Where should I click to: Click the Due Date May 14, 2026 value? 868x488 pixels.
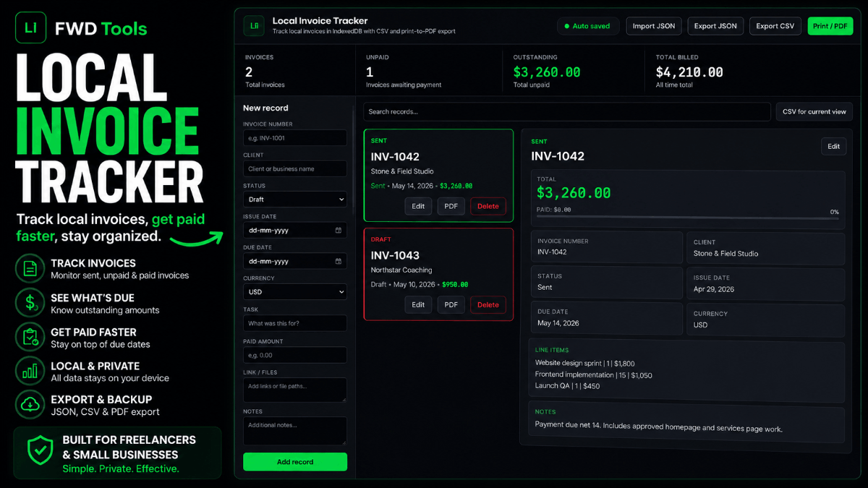558,323
